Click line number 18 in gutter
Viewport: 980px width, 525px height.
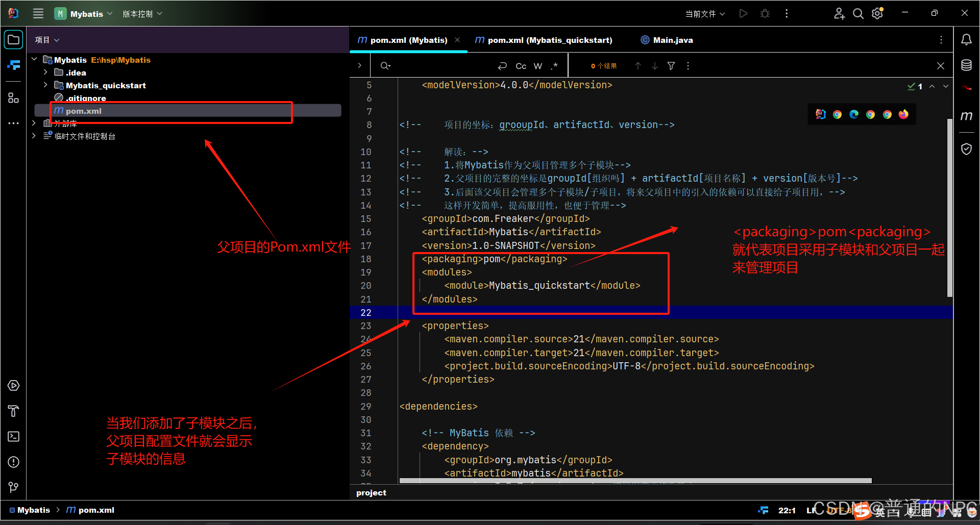(366, 259)
